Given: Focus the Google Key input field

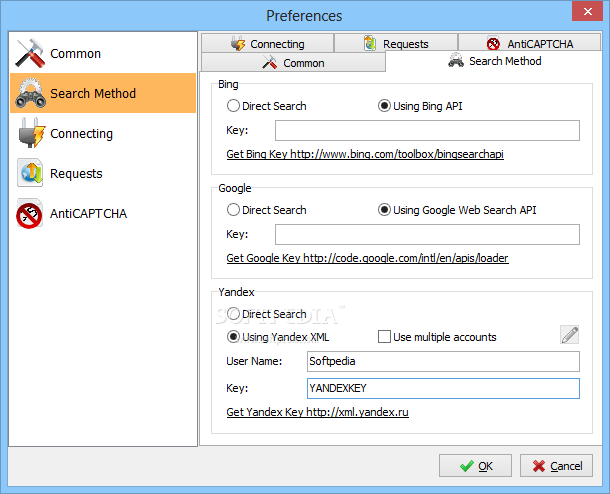Looking at the screenshot, I should click(427, 234).
